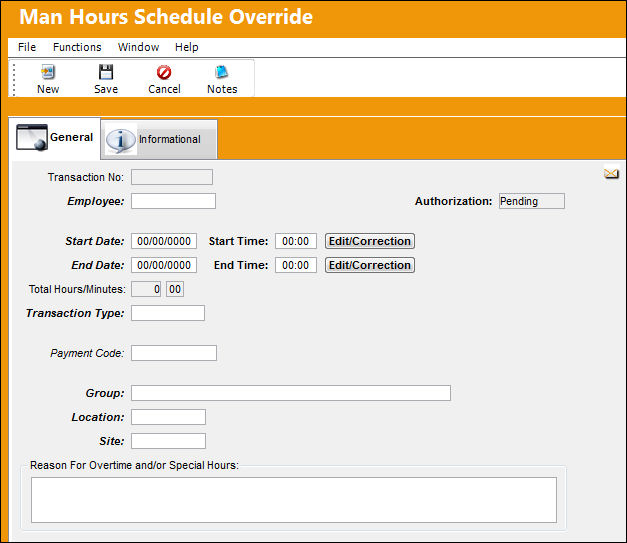627x543 pixels.
Task: Click the toolbar drag handle dots
Action: (x=14, y=80)
